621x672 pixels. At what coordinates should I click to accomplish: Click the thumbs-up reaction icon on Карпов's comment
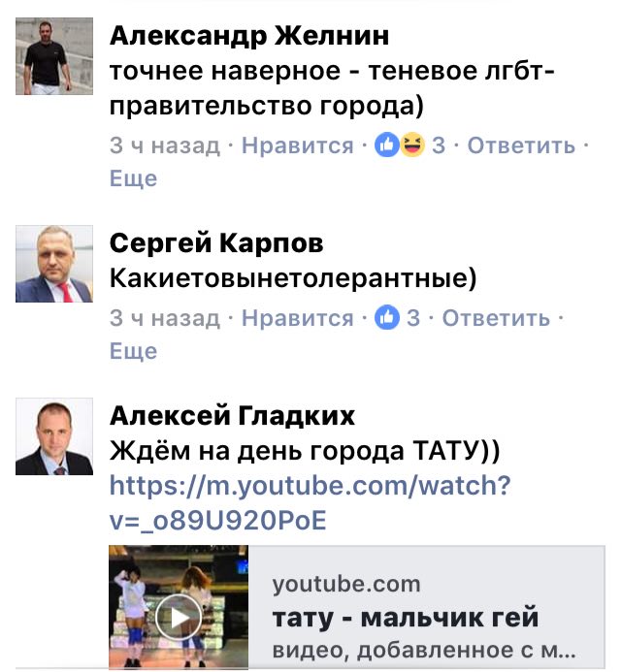coord(387,317)
